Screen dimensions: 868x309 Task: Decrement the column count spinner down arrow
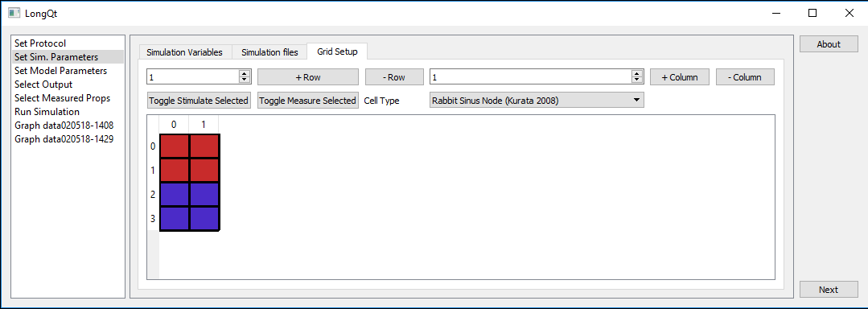click(x=637, y=80)
